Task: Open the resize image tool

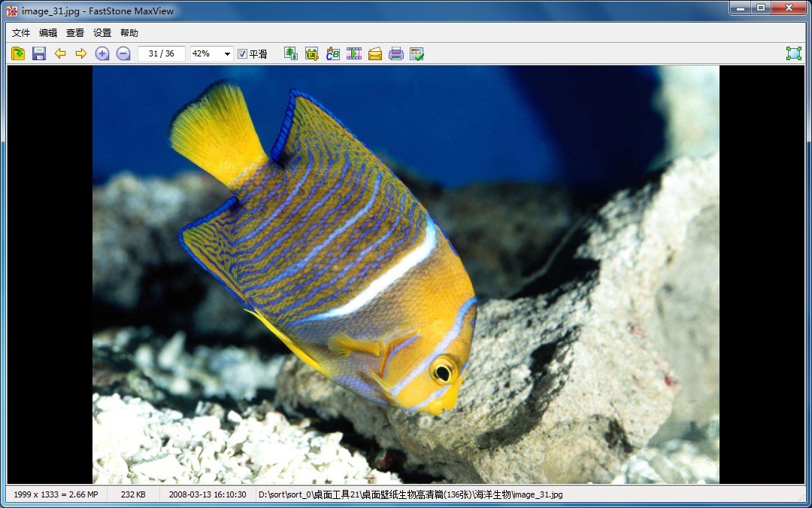Action: click(291, 53)
